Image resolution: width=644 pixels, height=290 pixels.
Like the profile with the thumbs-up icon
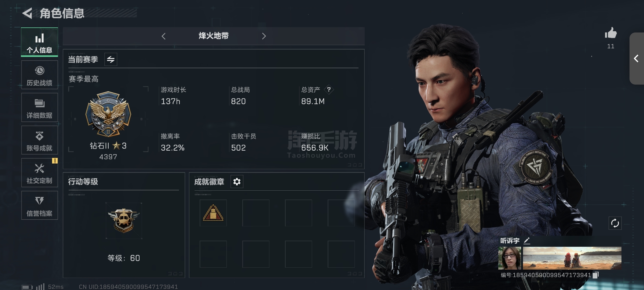(x=611, y=33)
